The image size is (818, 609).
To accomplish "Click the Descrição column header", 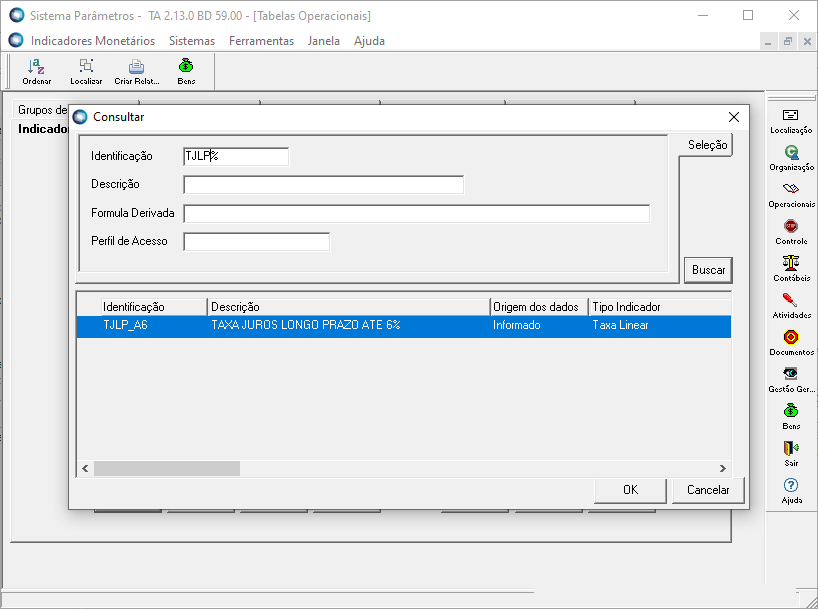I will 349,307.
